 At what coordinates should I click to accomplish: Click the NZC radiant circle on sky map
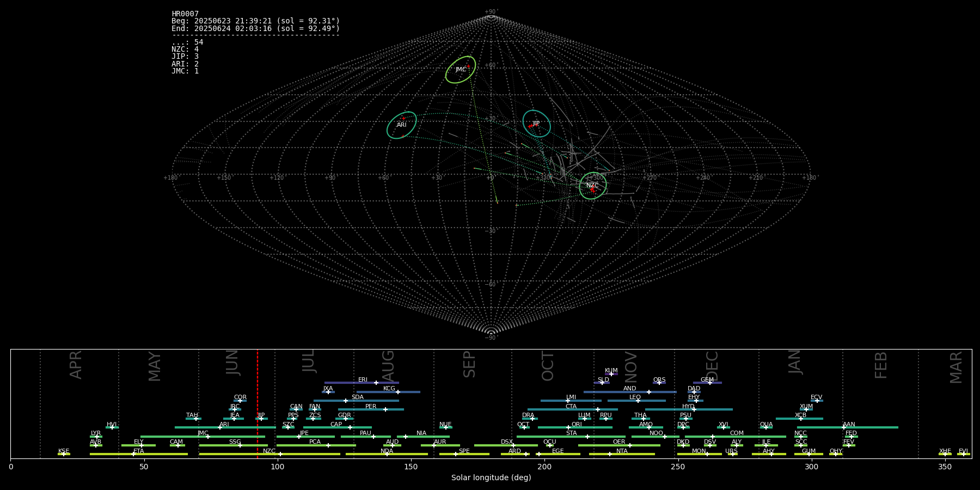593,186
